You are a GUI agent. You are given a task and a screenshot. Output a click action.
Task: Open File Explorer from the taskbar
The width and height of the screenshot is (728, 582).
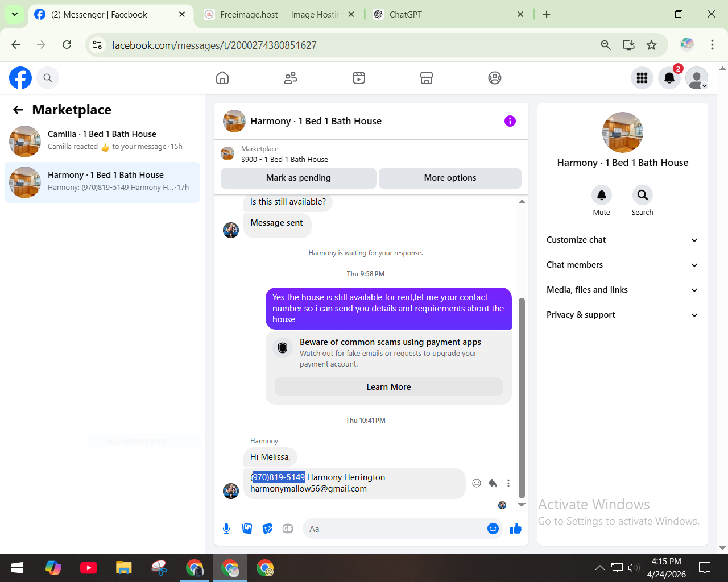(x=124, y=568)
